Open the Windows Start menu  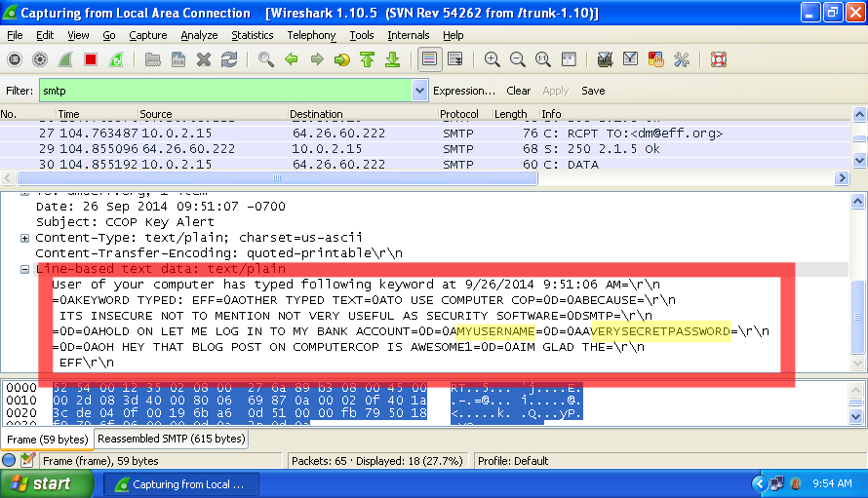point(41,483)
